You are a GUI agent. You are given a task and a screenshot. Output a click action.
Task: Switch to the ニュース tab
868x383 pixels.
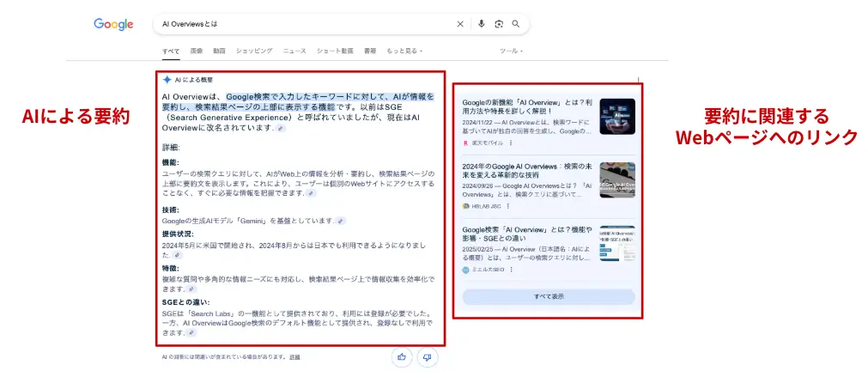(x=294, y=51)
